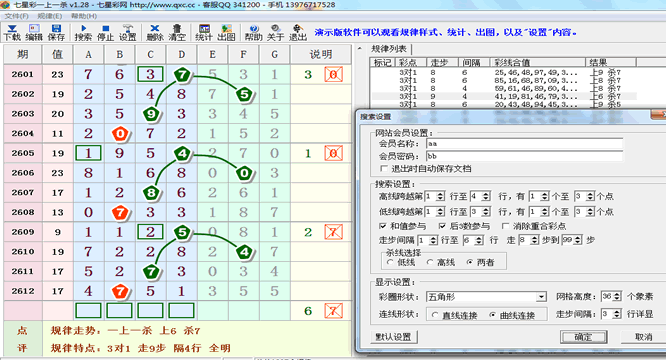Switch to the 规律列表 tab
This screenshot has height=360, width=666.
point(388,49)
